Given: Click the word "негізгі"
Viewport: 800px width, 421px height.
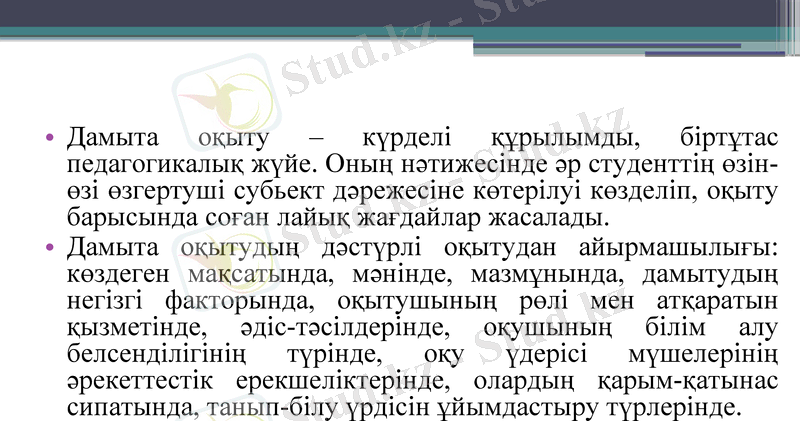Looking at the screenshot, I should [105, 302].
